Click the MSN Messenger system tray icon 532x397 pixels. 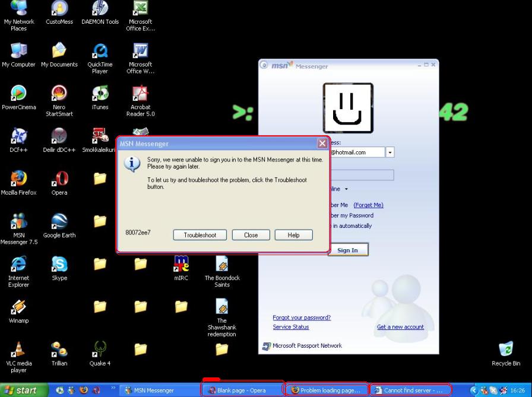tap(483, 390)
